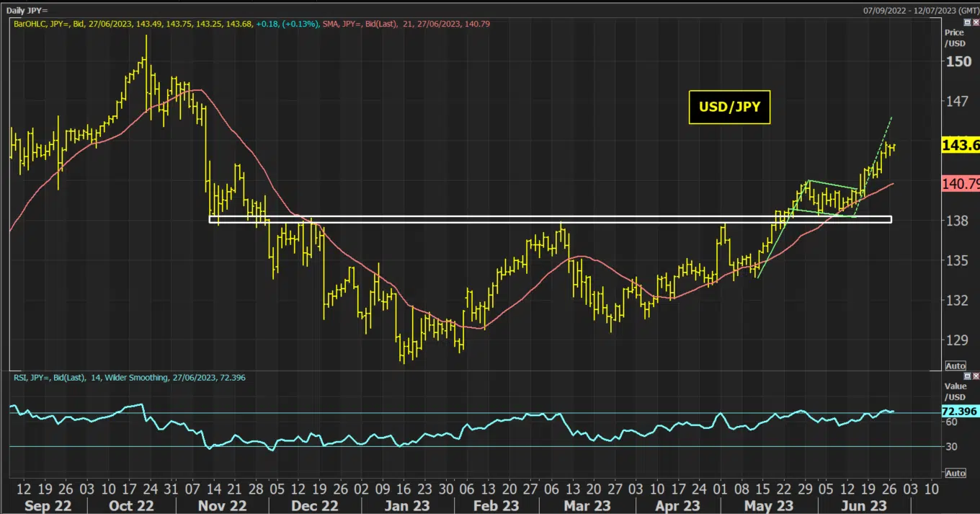The height and width of the screenshot is (514, 980).
Task: Select the USD/JPY yellow label box
Action: coord(729,107)
